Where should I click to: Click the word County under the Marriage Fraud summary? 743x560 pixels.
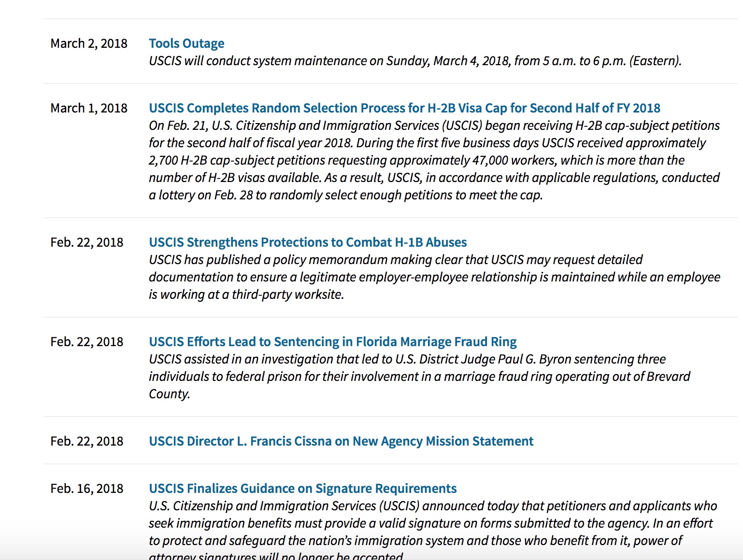point(169,394)
